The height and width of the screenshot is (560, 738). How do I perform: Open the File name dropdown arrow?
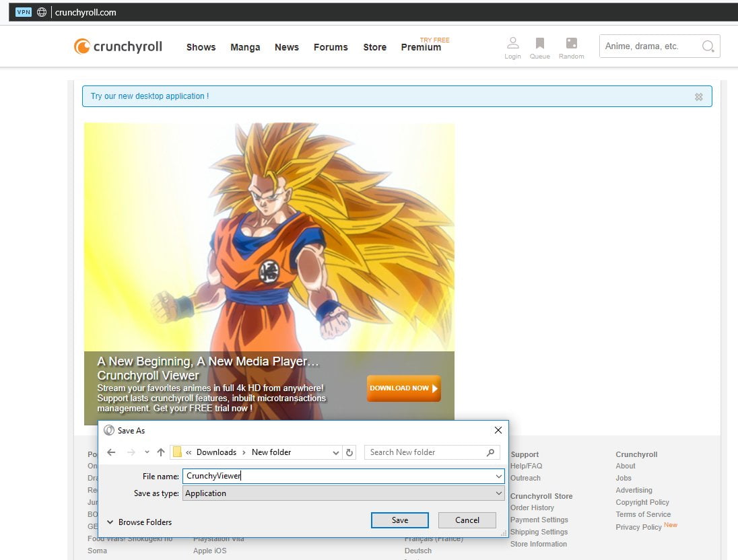(498, 477)
